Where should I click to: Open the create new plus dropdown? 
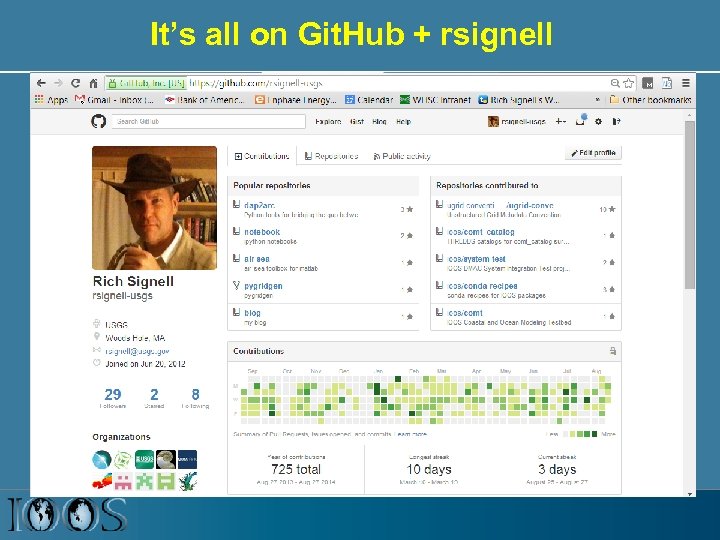(561, 122)
